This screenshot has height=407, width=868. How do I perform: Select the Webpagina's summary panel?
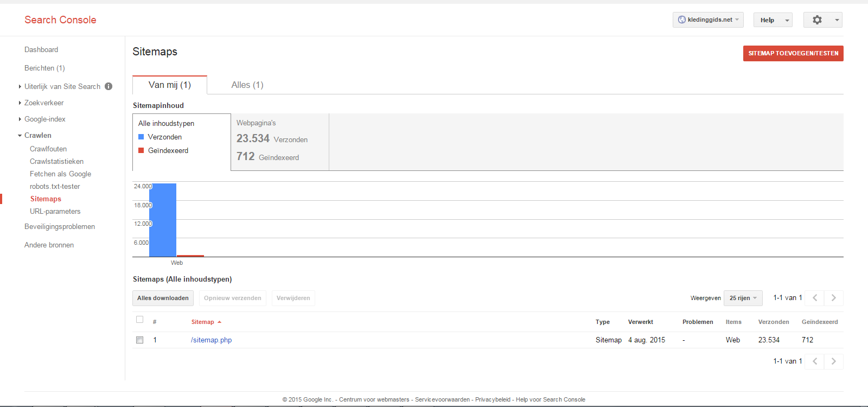pos(280,142)
